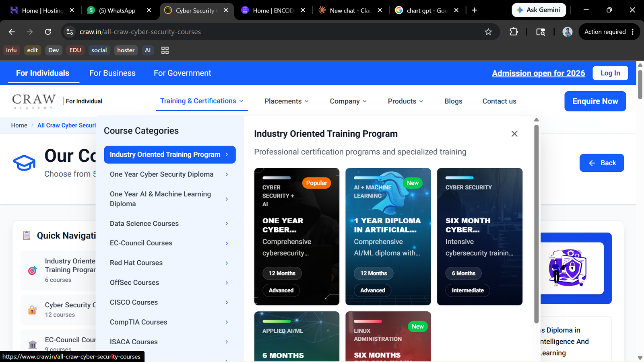
Task: Select Industry Oriented Training Program category
Action: (169, 154)
